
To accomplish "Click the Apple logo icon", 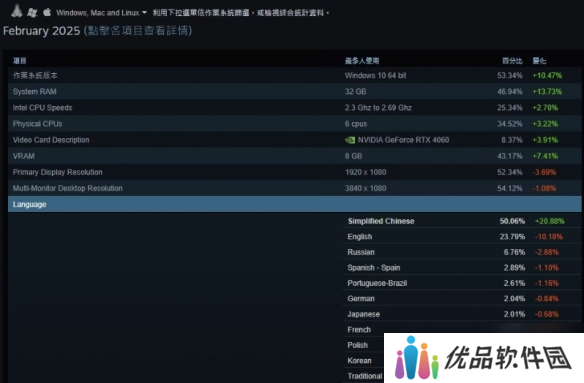I will pos(47,12).
